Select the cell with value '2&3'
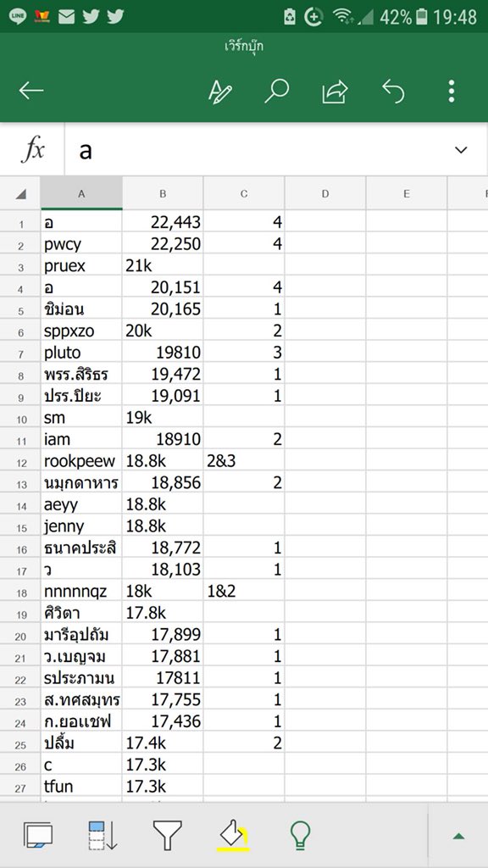Screen dimensions: 488x868 pyautogui.click(x=244, y=461)
